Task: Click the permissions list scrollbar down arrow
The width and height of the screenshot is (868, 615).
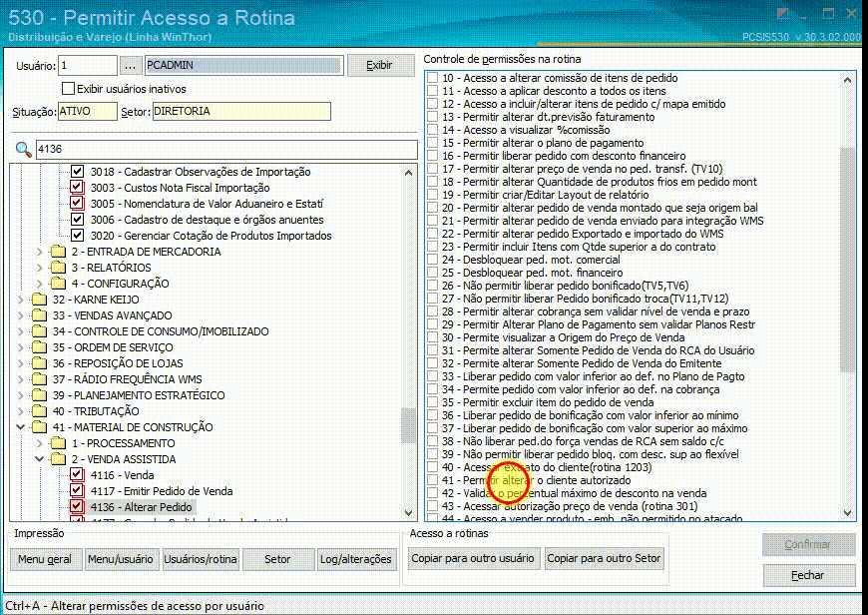Action: tap(847, 512)
